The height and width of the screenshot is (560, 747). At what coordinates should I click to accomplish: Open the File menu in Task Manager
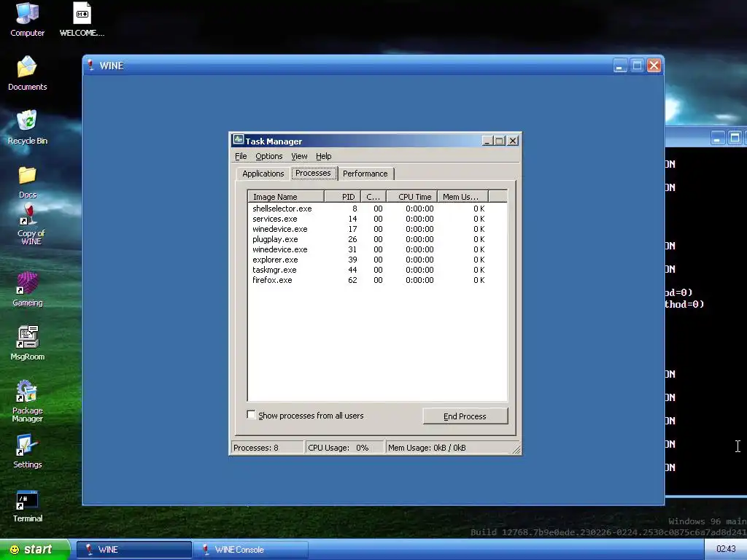241,156
